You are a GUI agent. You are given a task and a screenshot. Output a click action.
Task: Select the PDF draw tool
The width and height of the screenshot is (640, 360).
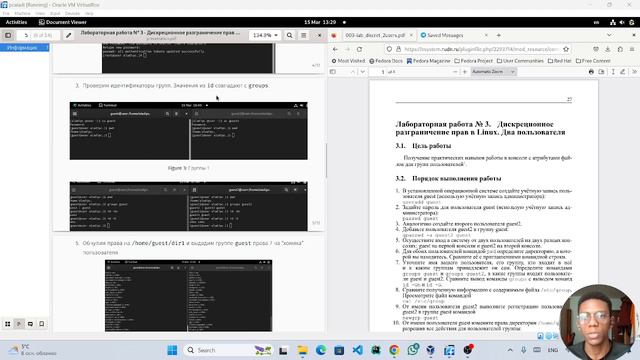(622, 72)
